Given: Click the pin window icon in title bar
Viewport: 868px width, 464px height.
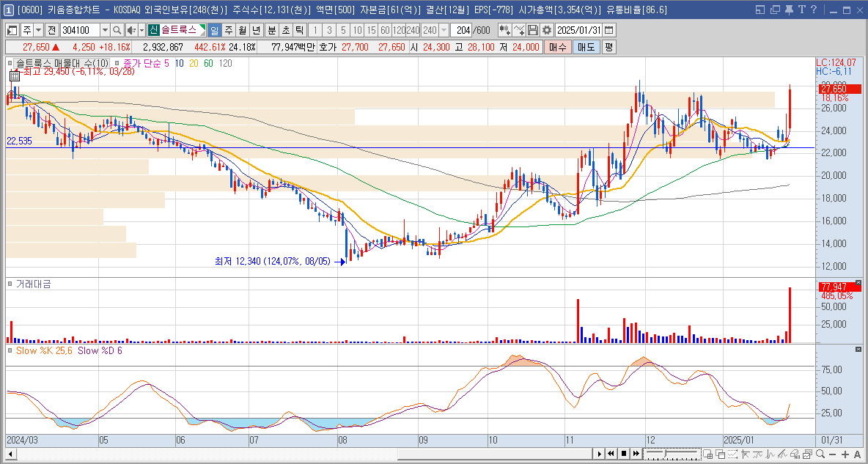Looking at the screenshot, I should (789, 10).
